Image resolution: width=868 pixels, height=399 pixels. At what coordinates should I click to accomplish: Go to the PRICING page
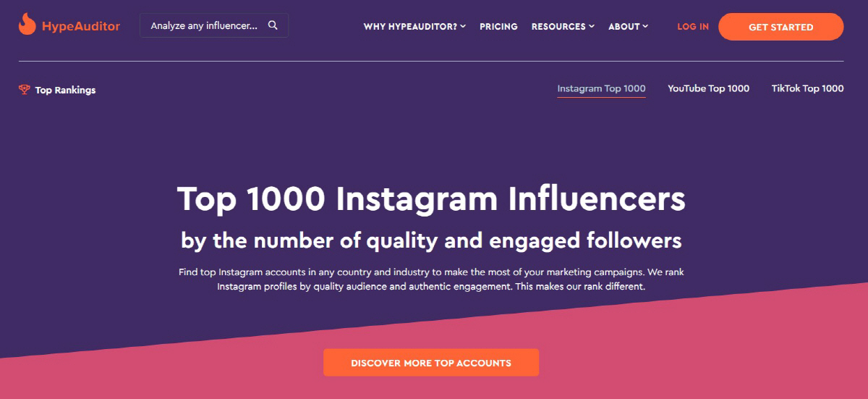[x=498, y=27]
